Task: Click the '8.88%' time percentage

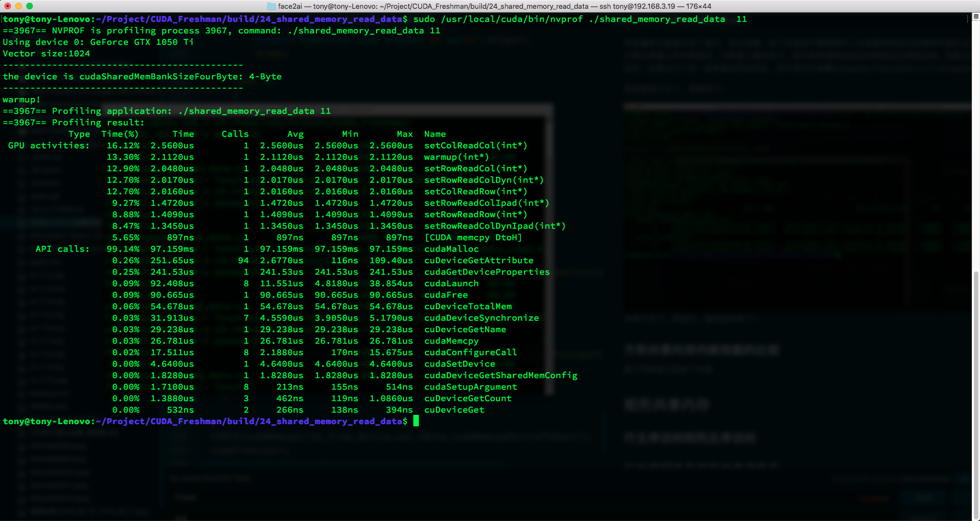Action: pyautogui.click(x=125, y=215)
